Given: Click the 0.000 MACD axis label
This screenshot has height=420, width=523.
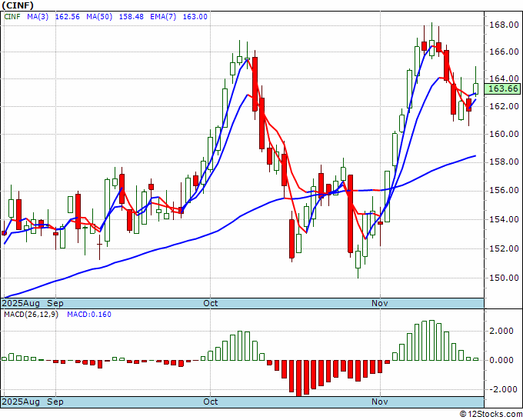Looking at the screenshot, I should 501,360.
